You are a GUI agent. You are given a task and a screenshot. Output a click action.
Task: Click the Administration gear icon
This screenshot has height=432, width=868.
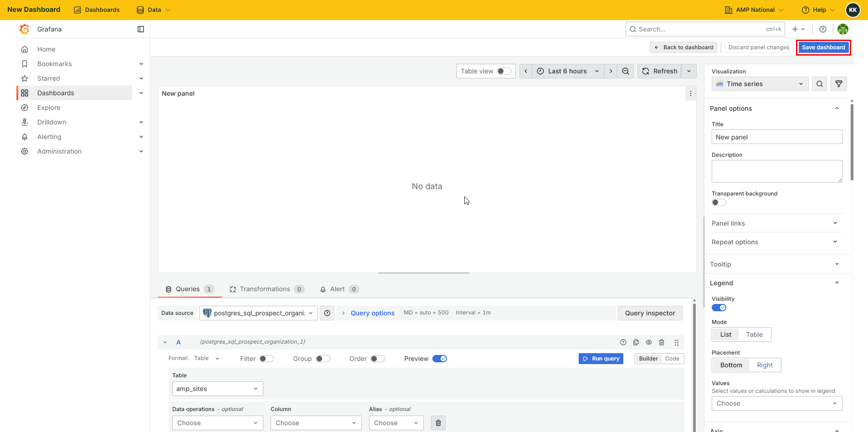pyautogui.click(x=25, y=151)
